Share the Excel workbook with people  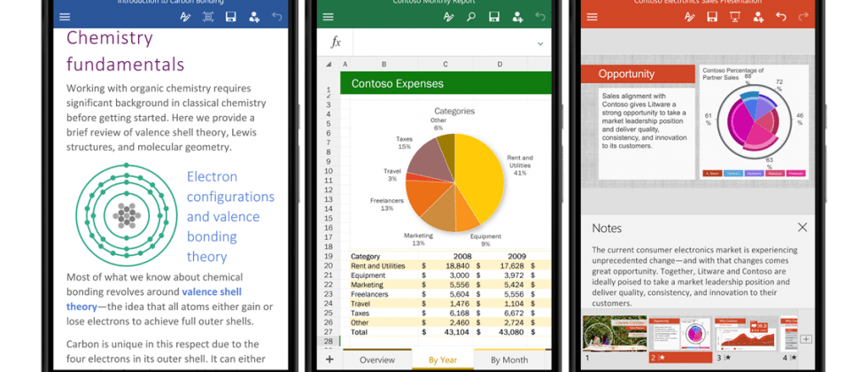[517, 17]
